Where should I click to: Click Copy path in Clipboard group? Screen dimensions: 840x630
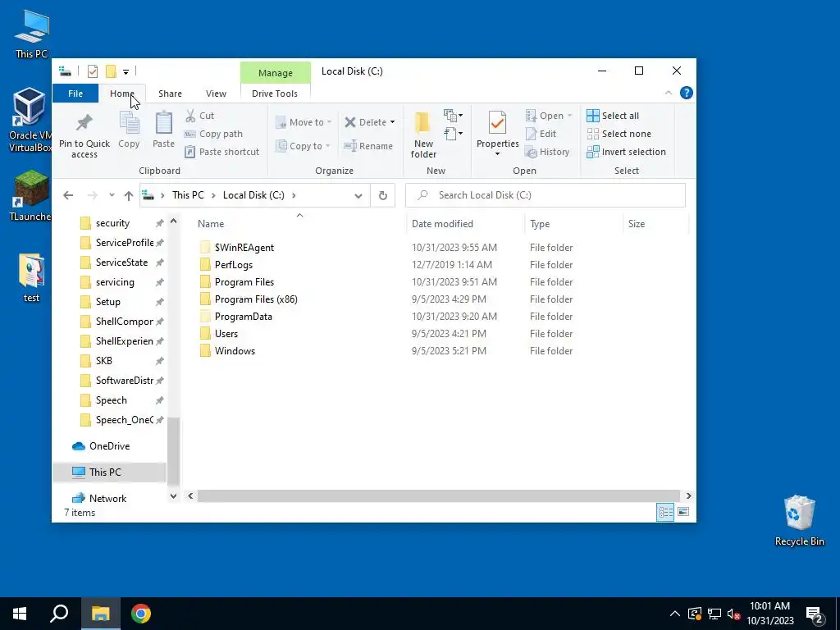[213, 134]
